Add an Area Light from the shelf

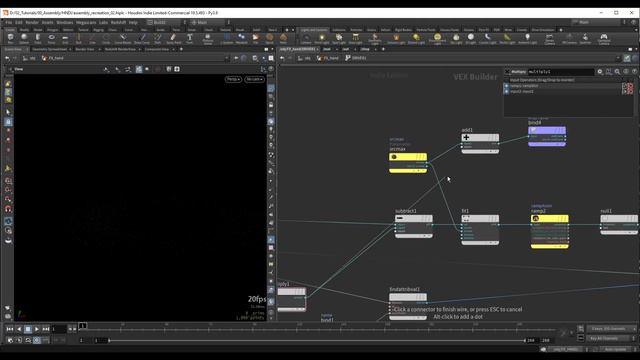click(x=356, y=39)
